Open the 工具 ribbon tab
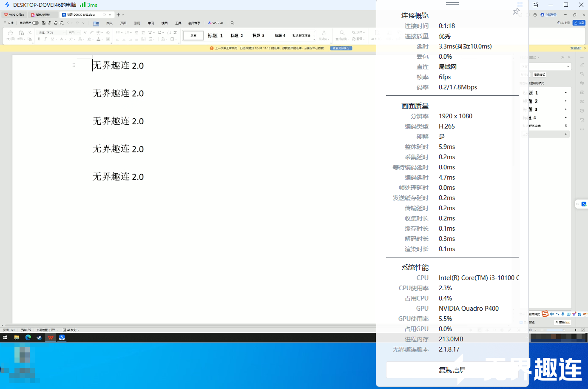This screenshot has width=588, height=389. click(178, 23)
